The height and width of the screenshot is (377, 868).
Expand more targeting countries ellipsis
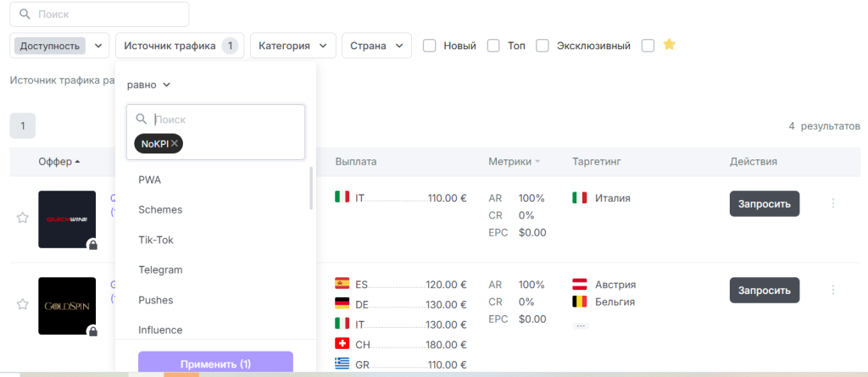pos(581,325)
